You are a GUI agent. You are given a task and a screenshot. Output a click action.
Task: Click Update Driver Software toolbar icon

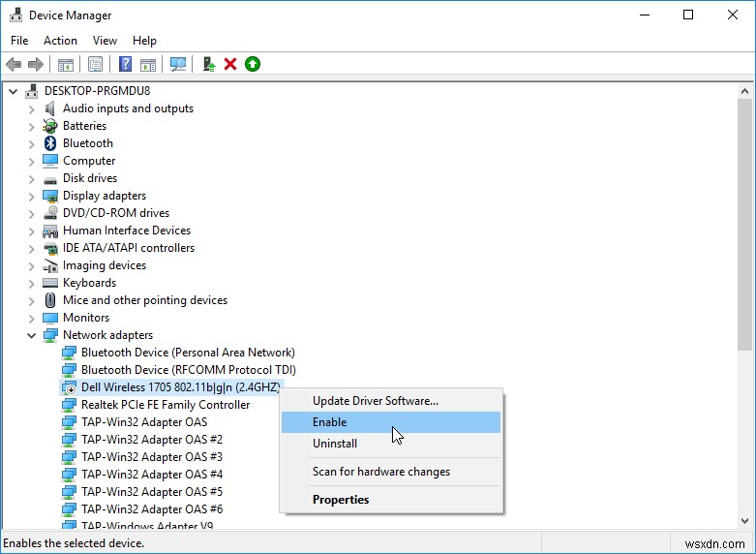click(209, 64)
